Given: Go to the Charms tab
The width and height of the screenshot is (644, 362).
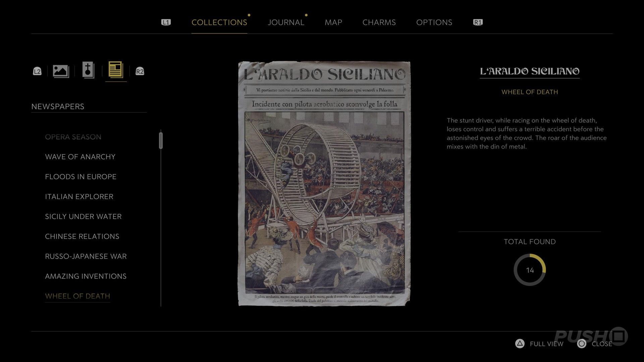Looking at the screenshot, I should click(379, 22).
